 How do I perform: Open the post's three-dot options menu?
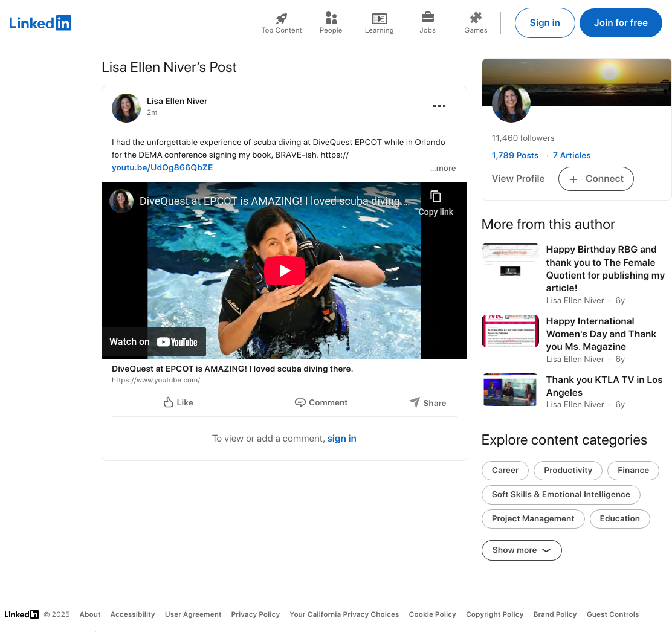[439, 105]
